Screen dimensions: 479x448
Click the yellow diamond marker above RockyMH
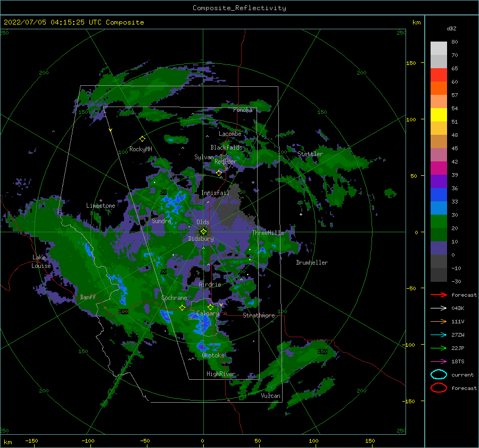142,139
